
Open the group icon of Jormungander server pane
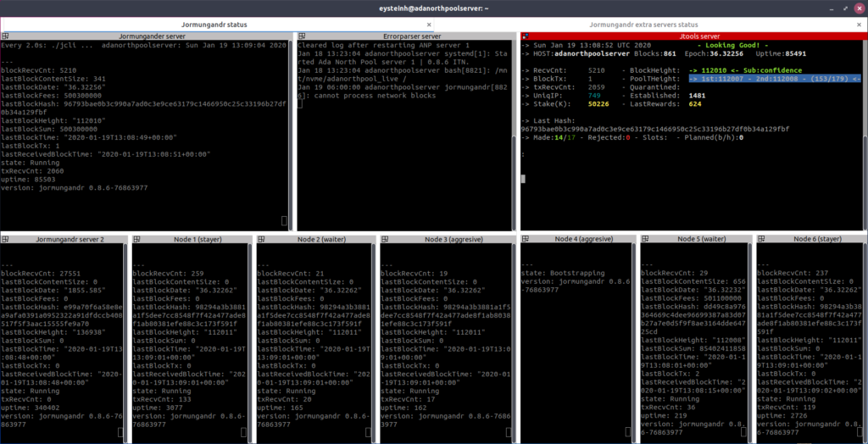pos(4,36)
